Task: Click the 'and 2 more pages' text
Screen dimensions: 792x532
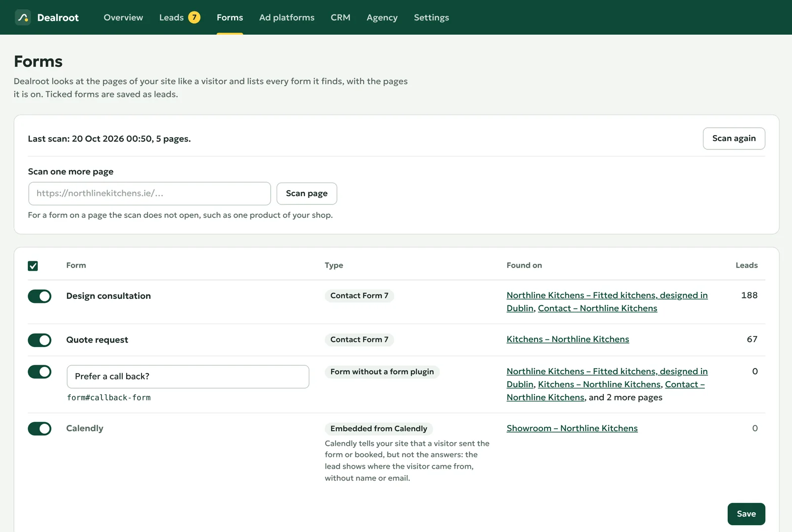Action: click(x=626, y=397)
